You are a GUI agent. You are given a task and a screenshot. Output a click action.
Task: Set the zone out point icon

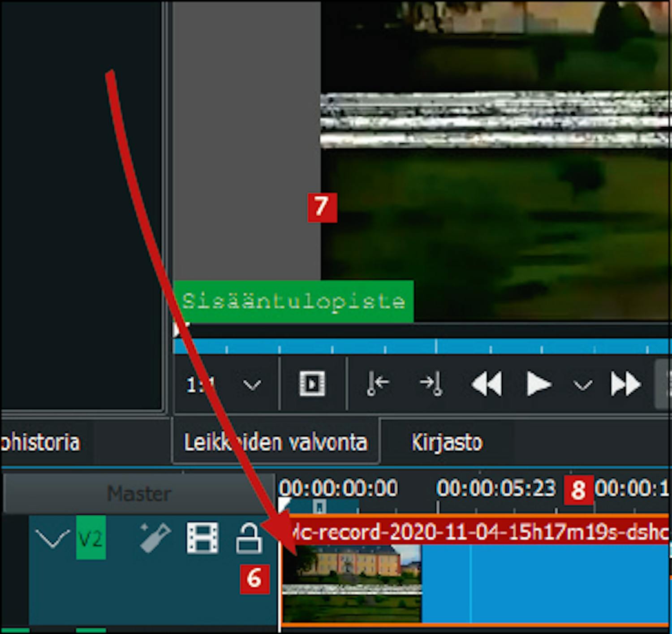(x=431, y=384)
